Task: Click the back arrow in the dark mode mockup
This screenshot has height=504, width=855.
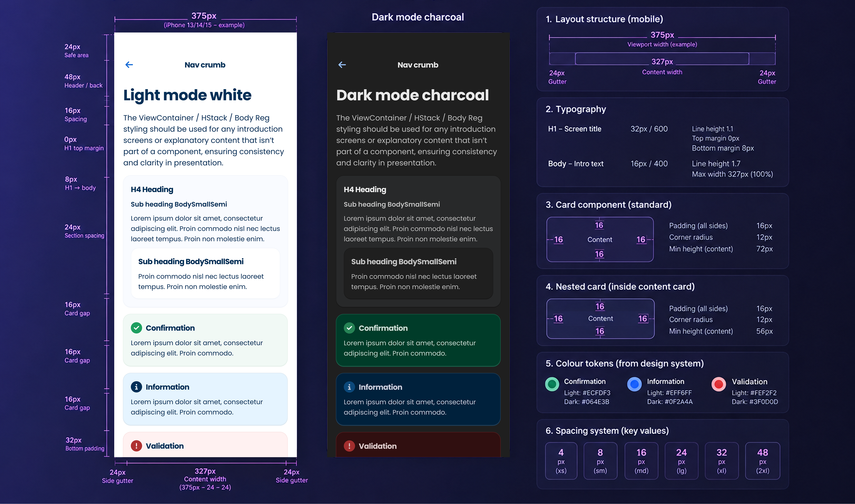Action: coord(342,65)
